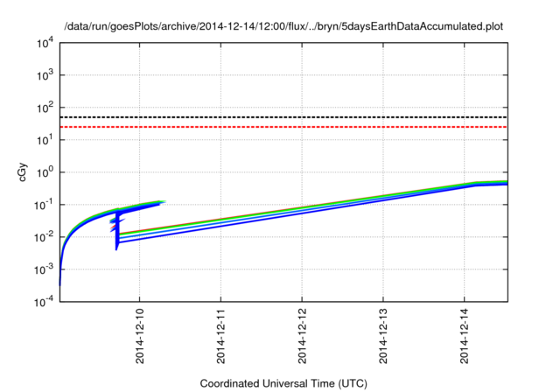The height and width of the screenshot is (392, 560).
Task: Click the 10^-3 y-axis tick label
Action: (x=44, y=269)
